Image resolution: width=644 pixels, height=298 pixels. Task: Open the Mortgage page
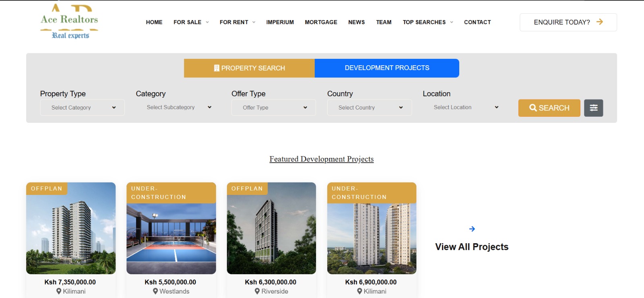point(321,22)
